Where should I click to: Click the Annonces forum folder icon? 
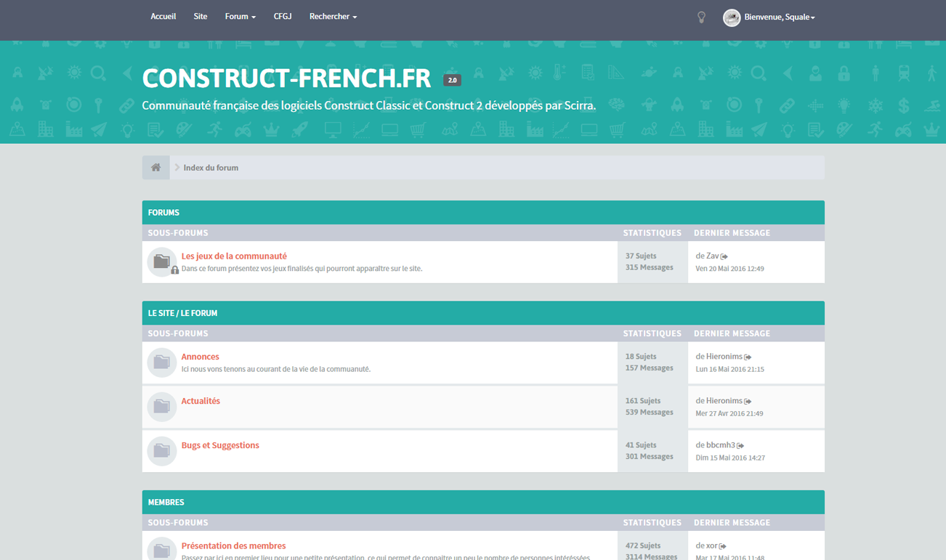(162, 362)
